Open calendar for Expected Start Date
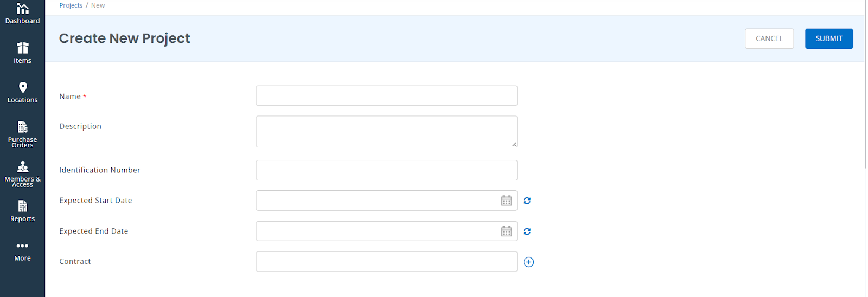 [x=506, y=201]
